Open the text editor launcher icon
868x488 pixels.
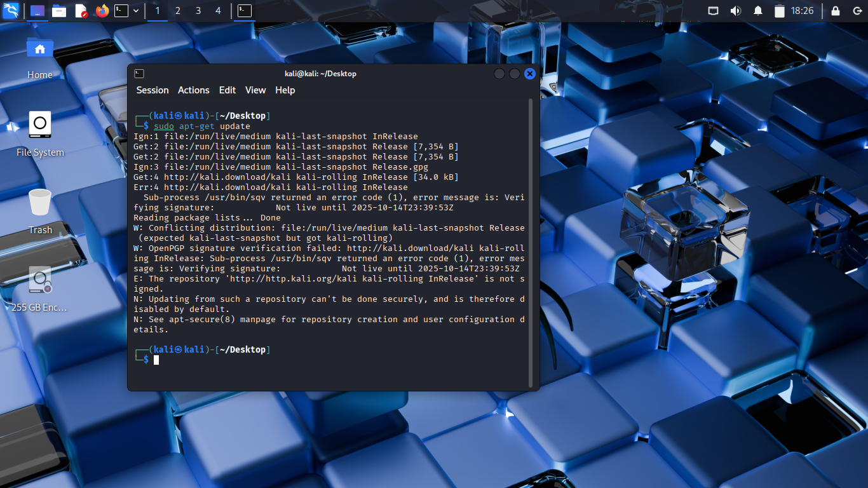81,11
